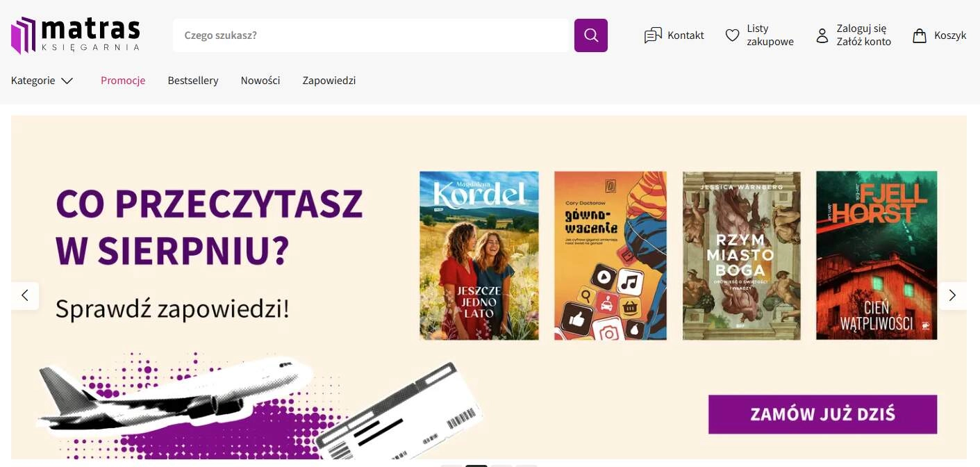Viewport: 980px width, 467px height.
Task: Go to the Zapowiedzi section
Action: click(x=329, y=81)
